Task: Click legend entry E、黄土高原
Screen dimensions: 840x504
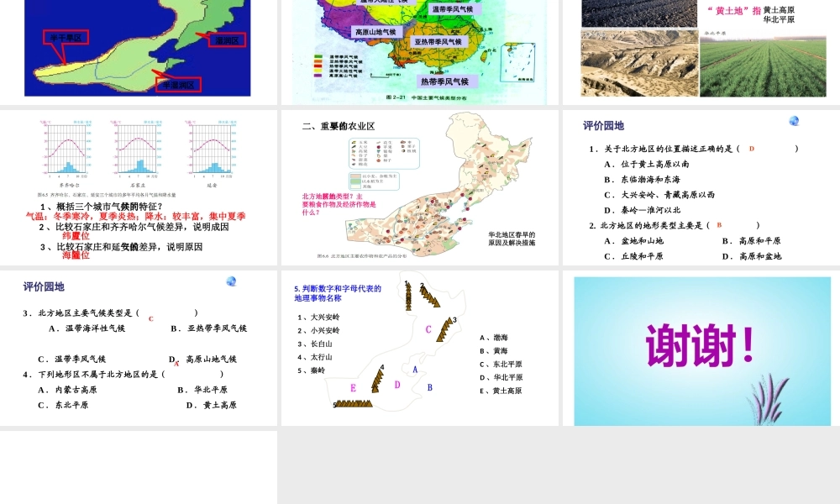Action: click(x=501, y=391)
